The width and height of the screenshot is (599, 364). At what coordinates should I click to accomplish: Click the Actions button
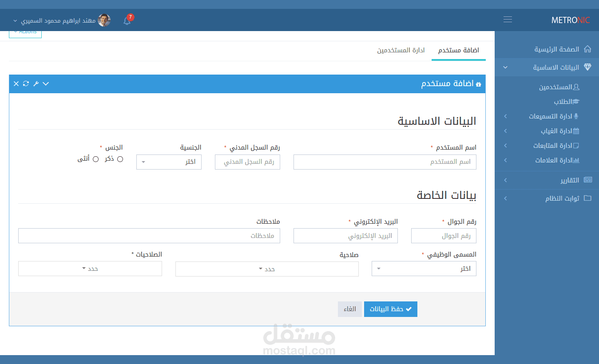pos(25,33)
